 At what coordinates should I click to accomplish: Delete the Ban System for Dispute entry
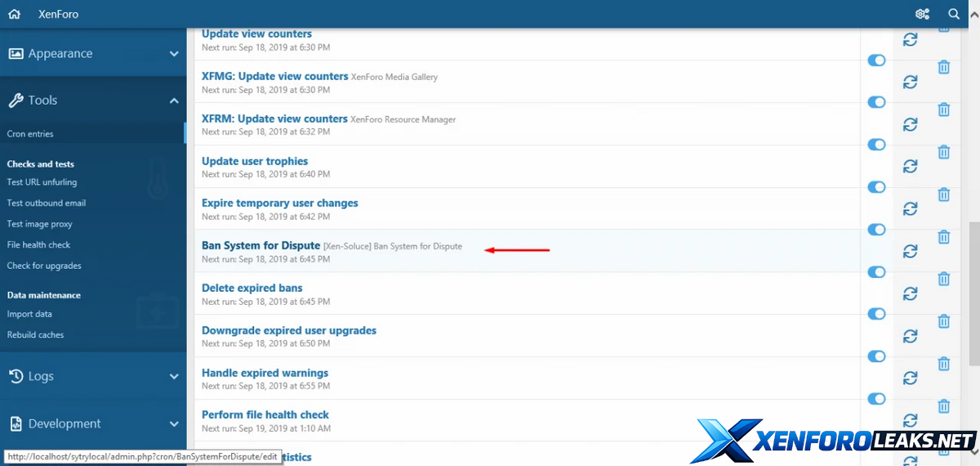click(x=943, y=237)
